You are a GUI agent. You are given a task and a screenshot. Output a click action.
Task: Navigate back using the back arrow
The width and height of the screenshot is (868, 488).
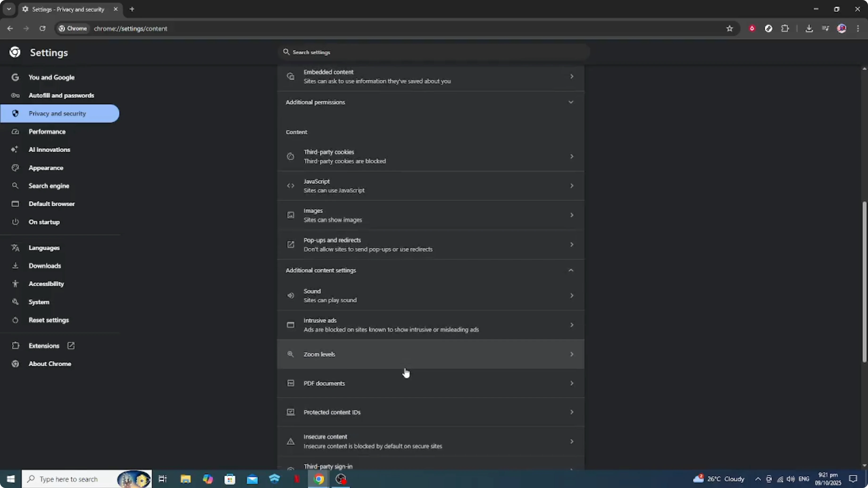click(10, 29)
